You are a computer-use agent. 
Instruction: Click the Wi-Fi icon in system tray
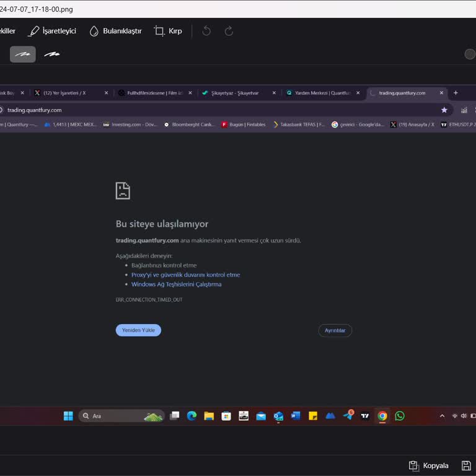click(454, 416)
